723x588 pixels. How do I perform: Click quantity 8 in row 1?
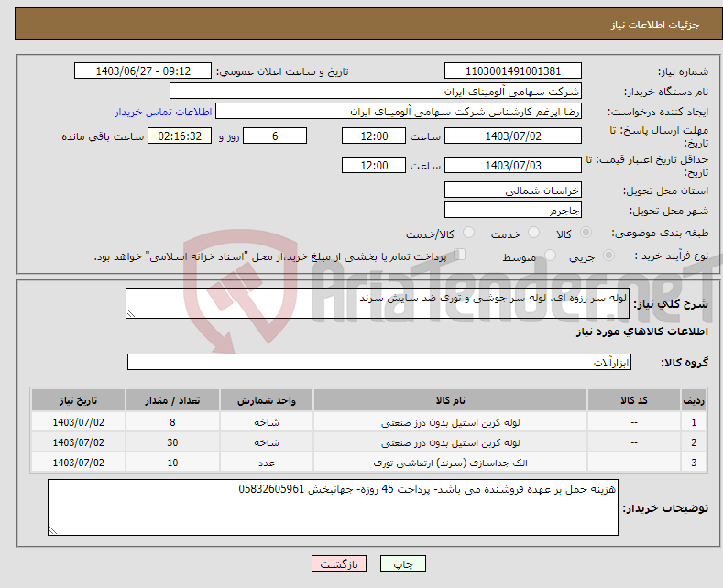click(172, 422)
